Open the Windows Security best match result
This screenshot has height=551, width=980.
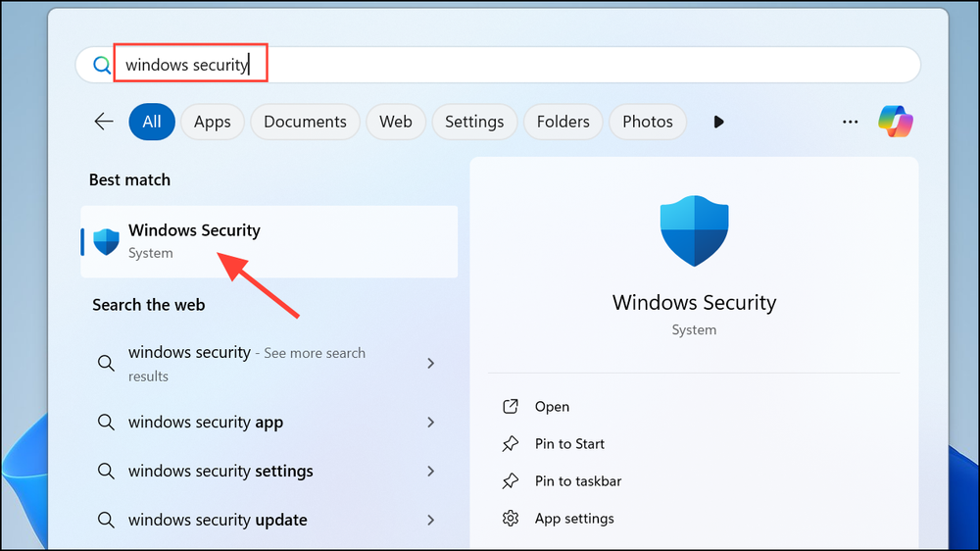(x=269, y=241)
